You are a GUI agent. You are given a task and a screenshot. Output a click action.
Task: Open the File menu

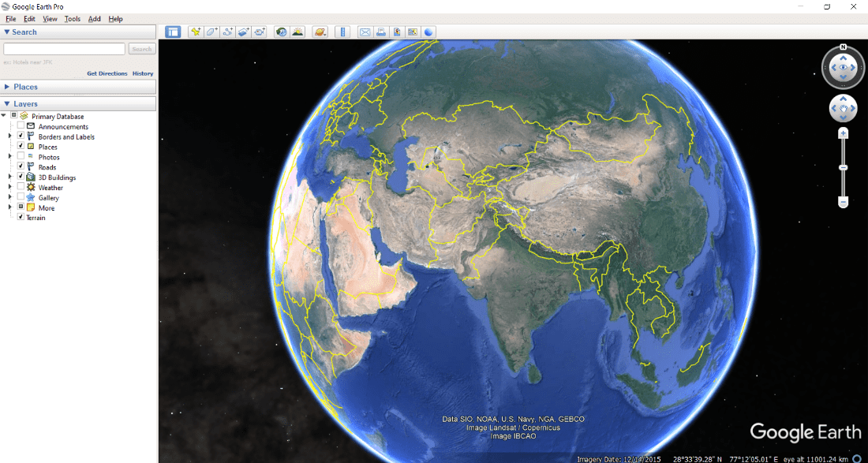pos(10,19)
